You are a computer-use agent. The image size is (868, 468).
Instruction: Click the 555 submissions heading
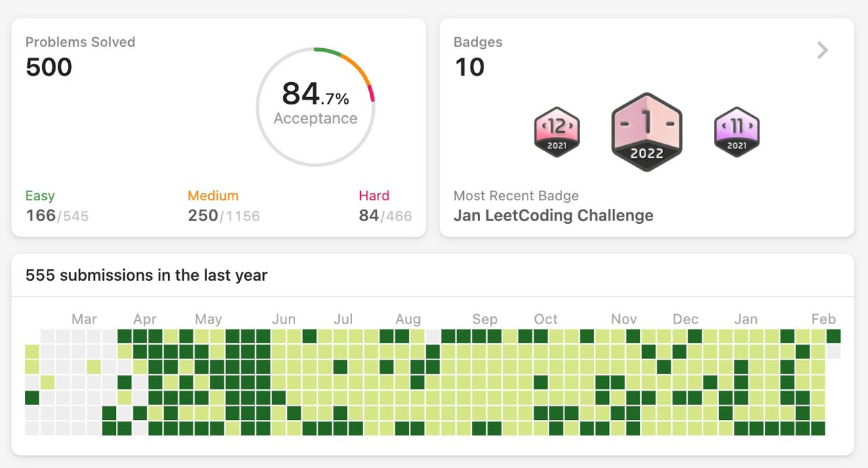pyautogui.click(x=146, y=275)
